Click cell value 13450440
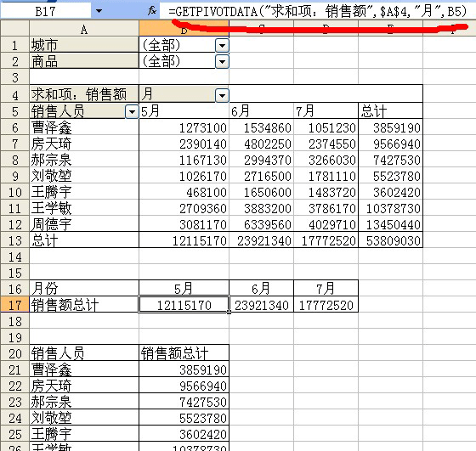The width and height of the screenshot is (476, 451). click(x=393, y=225)
